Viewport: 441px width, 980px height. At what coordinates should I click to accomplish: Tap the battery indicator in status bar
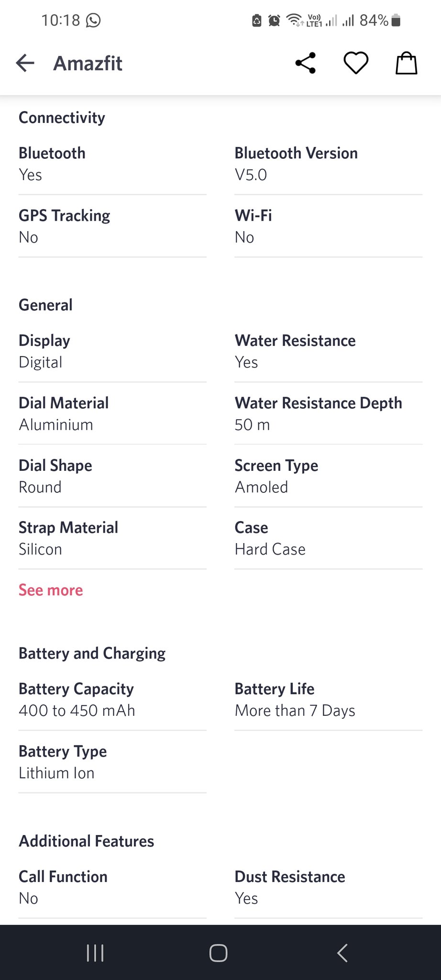click(396, 20)
